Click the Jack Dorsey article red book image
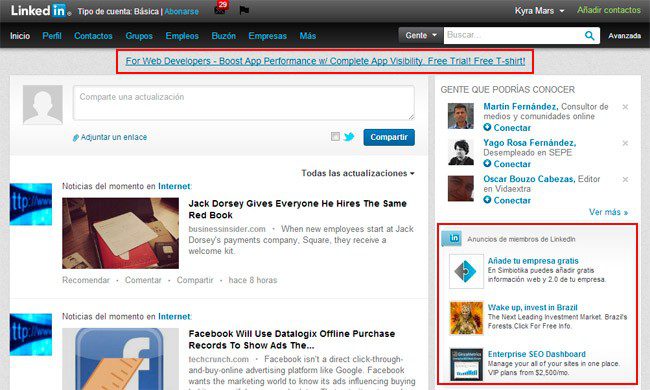This screenshot has height=390, width=650. (x=121, y=233)
